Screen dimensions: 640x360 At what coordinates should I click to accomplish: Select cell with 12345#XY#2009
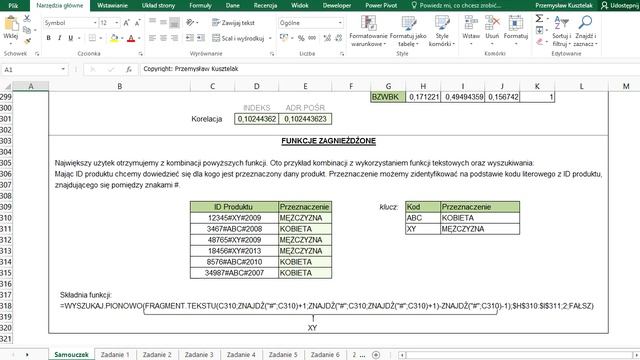(x=234, y=218)
